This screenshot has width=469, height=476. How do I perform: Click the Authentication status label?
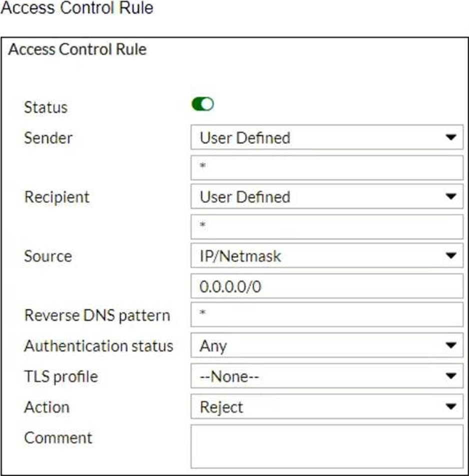coord(98,346)
